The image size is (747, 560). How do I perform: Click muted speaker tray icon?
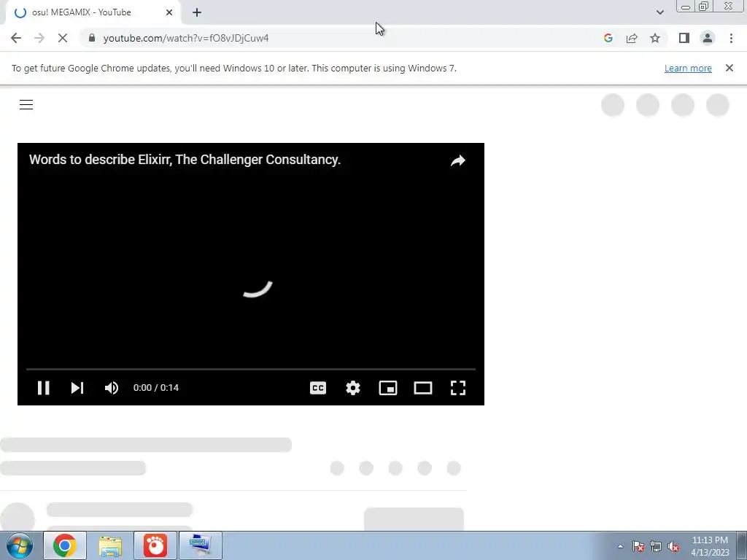click(x=673, y=546)
